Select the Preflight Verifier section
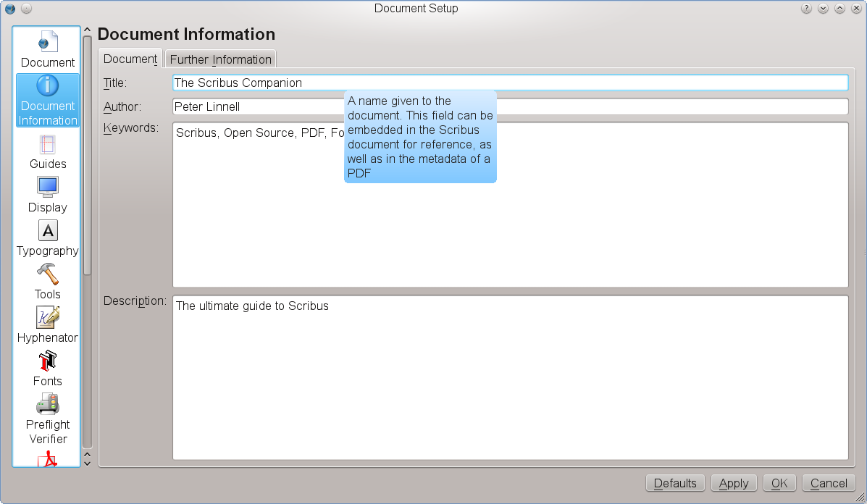The width and height of the screenshot is (867, 504). pyautogui.click(x=48, y=419)
